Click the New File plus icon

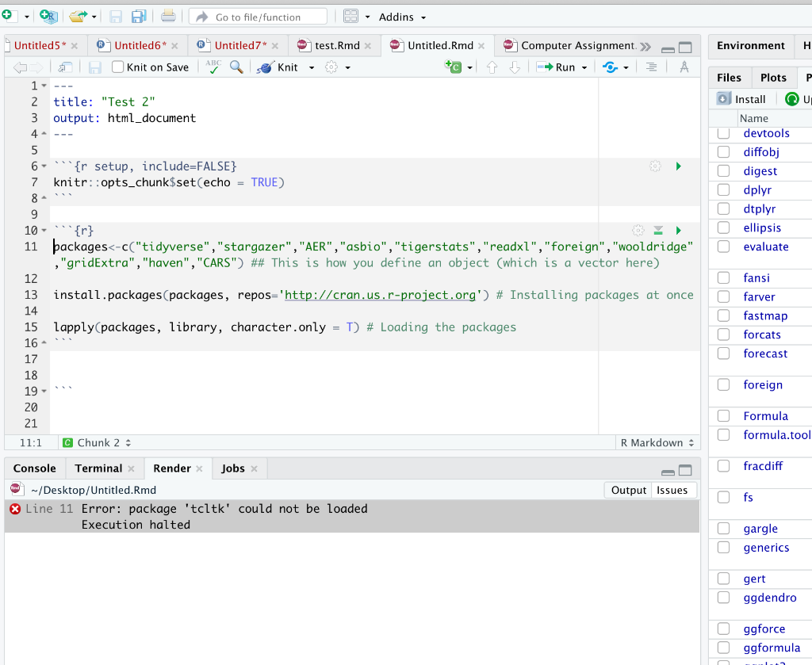(7, 16)
